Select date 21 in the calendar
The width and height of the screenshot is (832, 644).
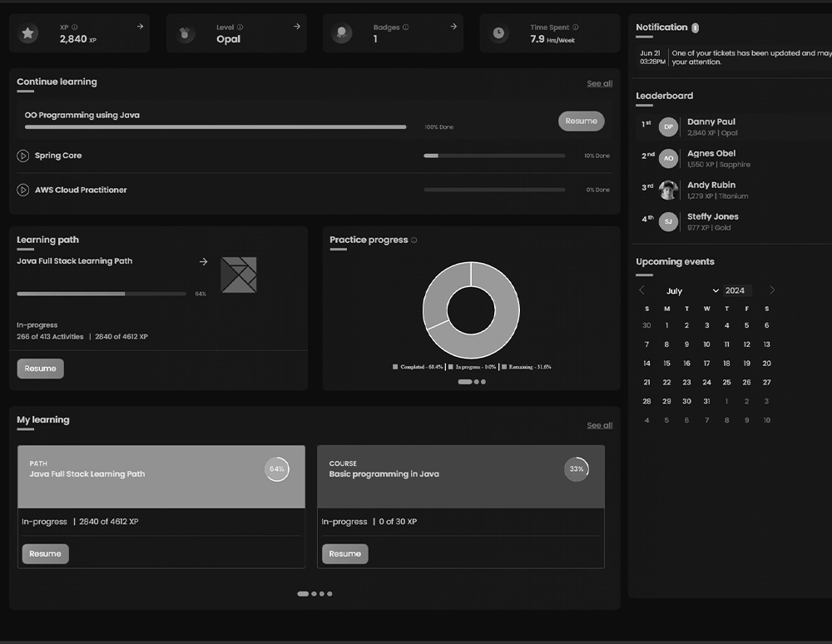(x=646, y=383)
